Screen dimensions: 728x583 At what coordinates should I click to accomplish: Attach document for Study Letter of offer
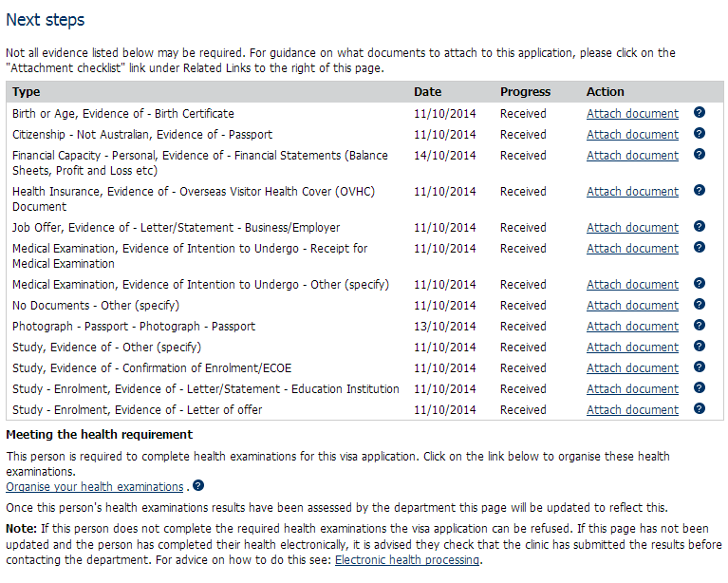pyautogui.click(x=632, y=410)
